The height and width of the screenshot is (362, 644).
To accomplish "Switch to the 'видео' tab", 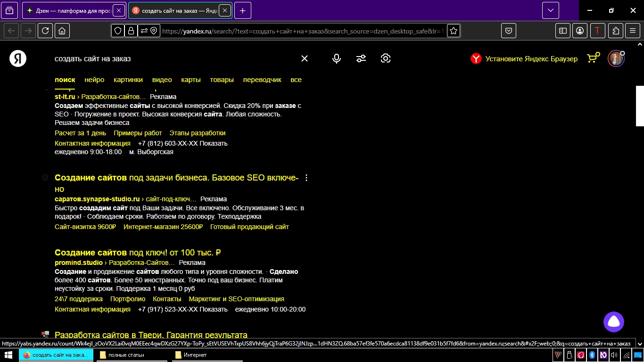I will 162,80.
